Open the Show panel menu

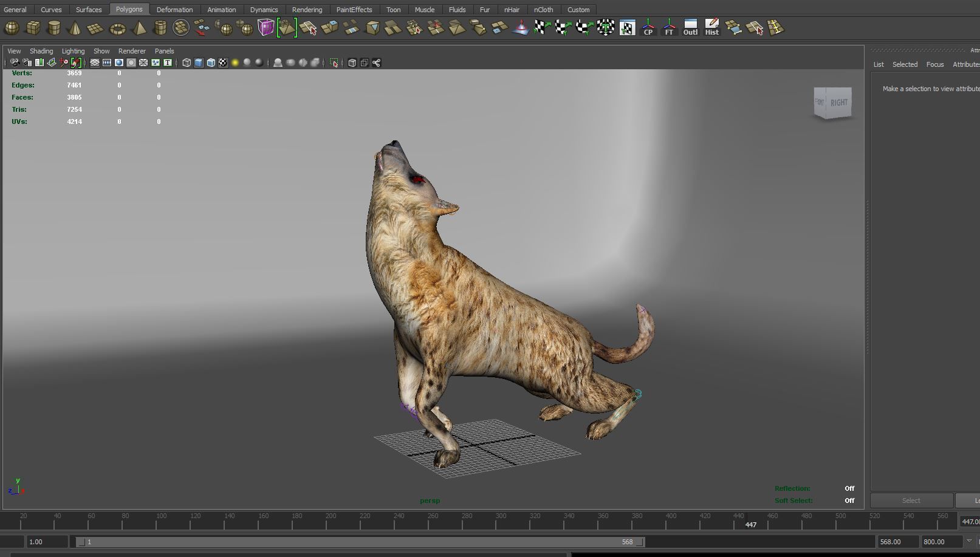[x=101, y=51]
